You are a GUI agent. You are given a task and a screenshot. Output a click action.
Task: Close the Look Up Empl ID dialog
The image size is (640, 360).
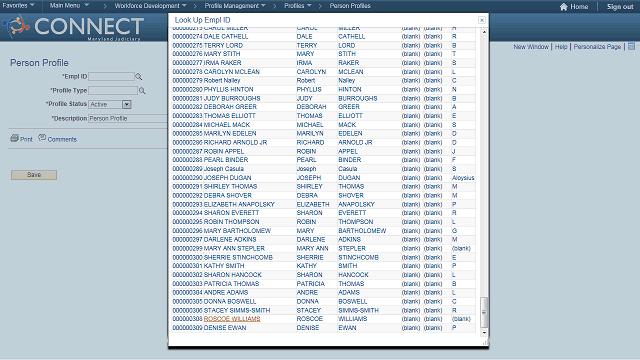point(482,20)
